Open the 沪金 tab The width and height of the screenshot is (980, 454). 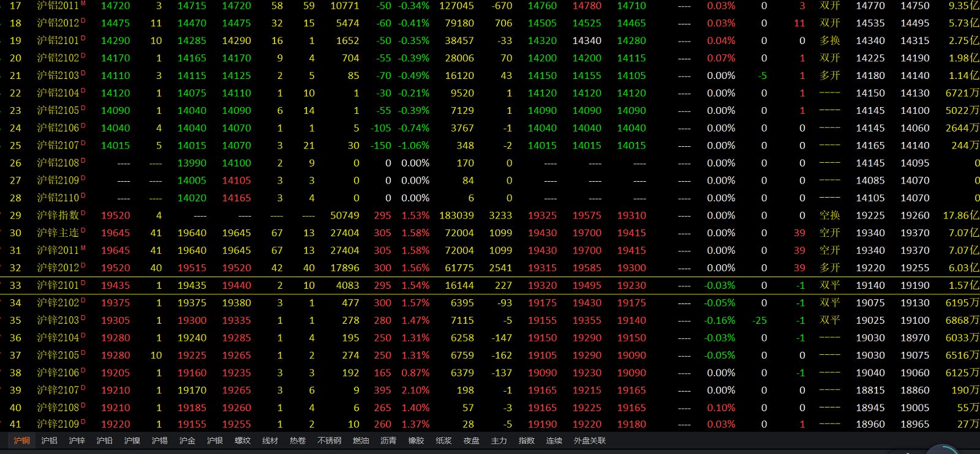click(187, 441)
